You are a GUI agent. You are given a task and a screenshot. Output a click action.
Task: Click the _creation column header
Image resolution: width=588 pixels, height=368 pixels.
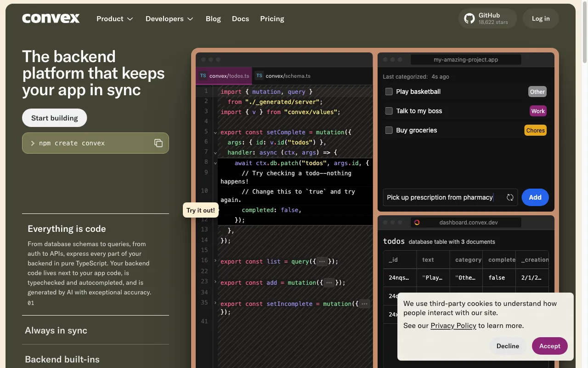tap(532, 260)
